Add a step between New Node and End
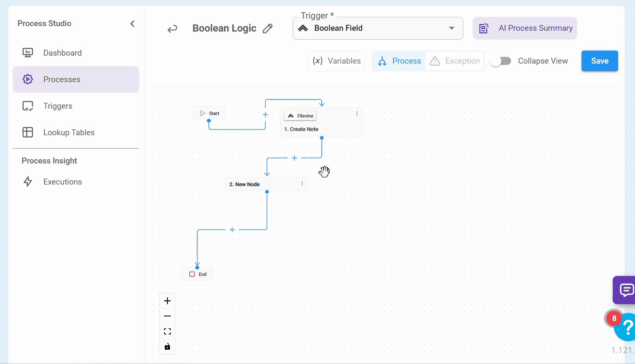635x364 pixels. tap(232, 230)
